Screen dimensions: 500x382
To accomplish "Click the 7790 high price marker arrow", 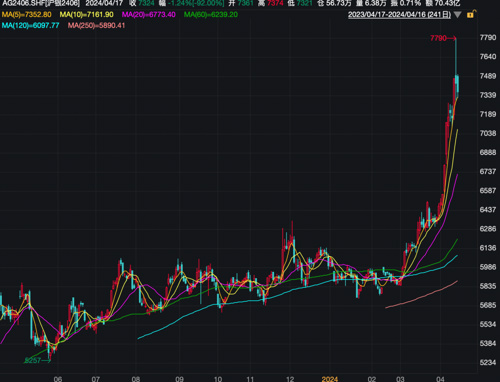I will (x=443, y=38).
